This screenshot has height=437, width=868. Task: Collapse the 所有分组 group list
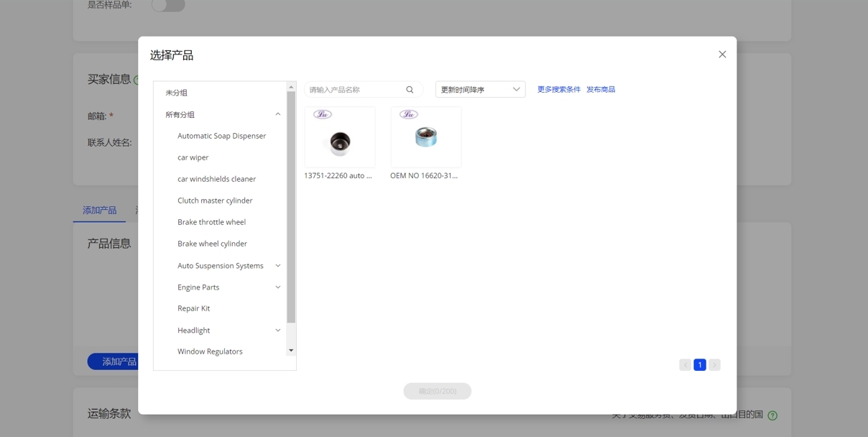tap(278, 114)
